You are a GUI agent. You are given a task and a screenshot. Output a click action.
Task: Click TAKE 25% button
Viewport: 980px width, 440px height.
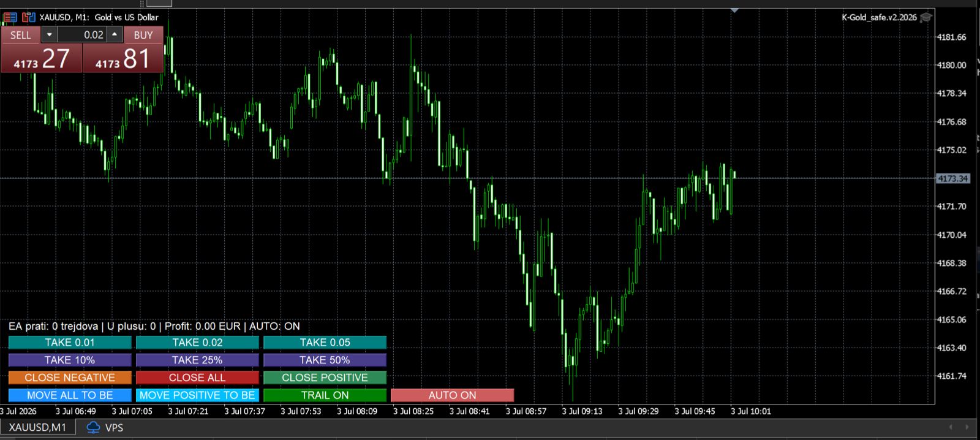point(197,360)
